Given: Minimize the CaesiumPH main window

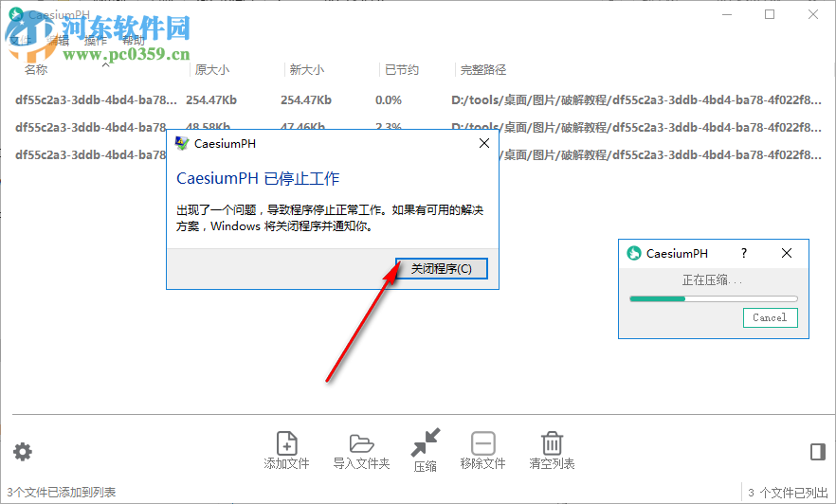Looking at the screenshot, I should (x=727, y=14).
